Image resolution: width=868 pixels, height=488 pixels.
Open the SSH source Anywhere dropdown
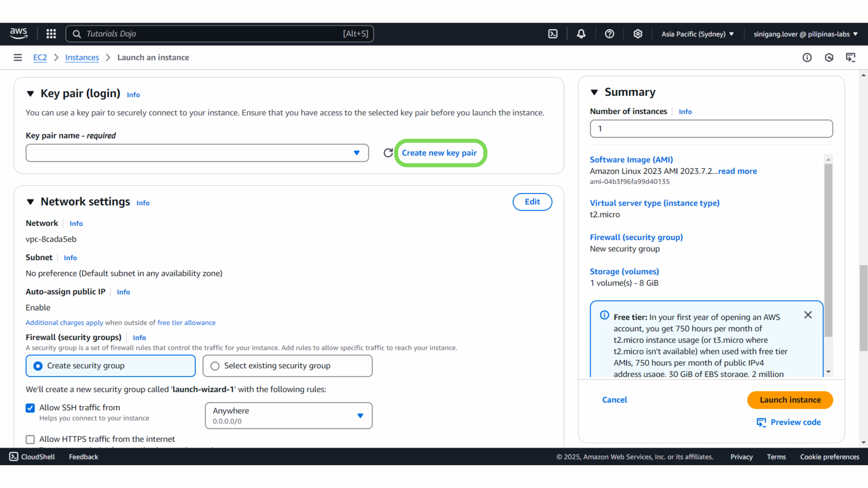click(x=289, y=415)
